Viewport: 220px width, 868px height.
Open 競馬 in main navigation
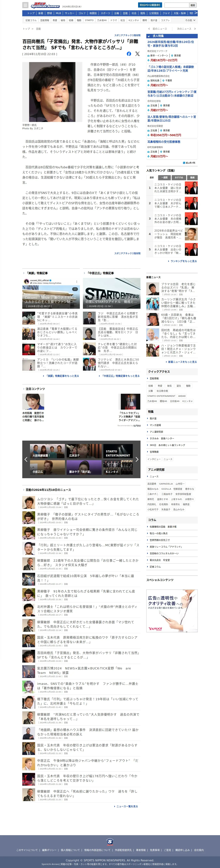tap(143, 13)
